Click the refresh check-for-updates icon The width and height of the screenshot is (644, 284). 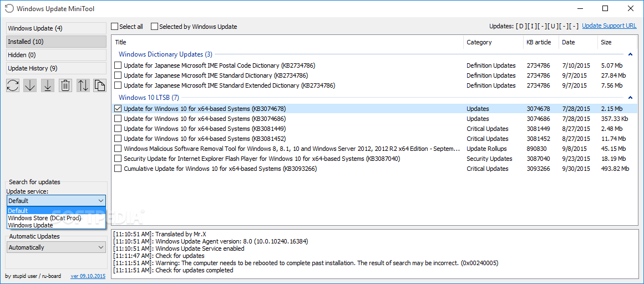[x=13, y=85]
